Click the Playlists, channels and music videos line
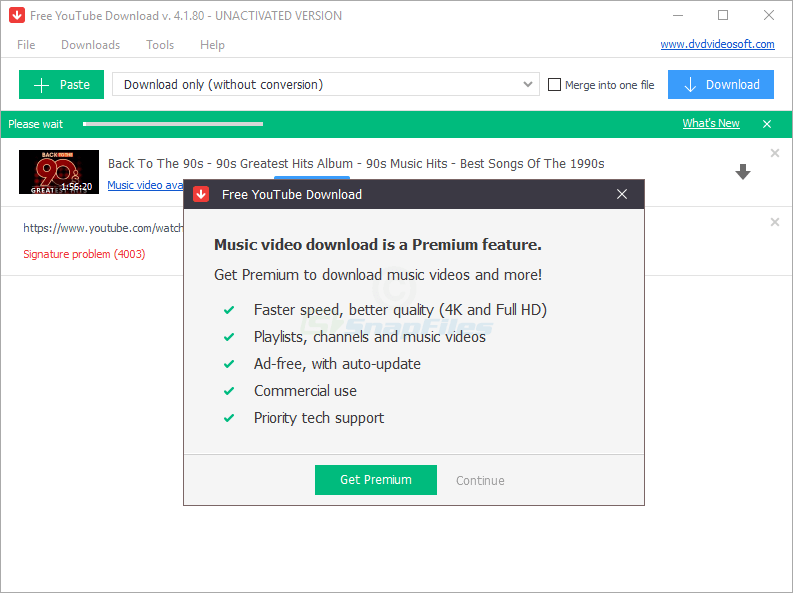 [x=369, y=337]
